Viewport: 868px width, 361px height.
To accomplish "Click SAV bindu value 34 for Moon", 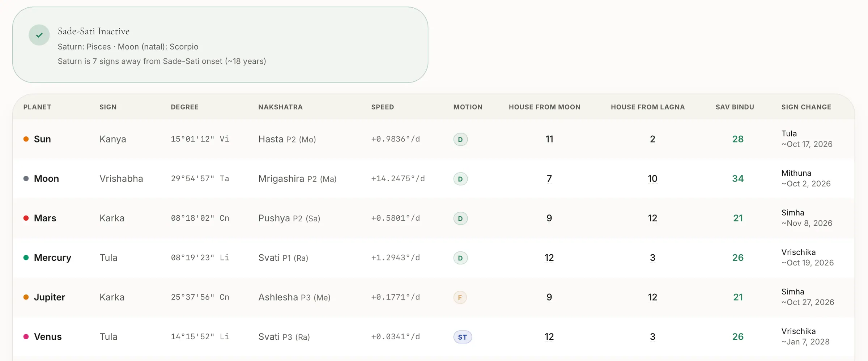I will (x=738, y=178).
